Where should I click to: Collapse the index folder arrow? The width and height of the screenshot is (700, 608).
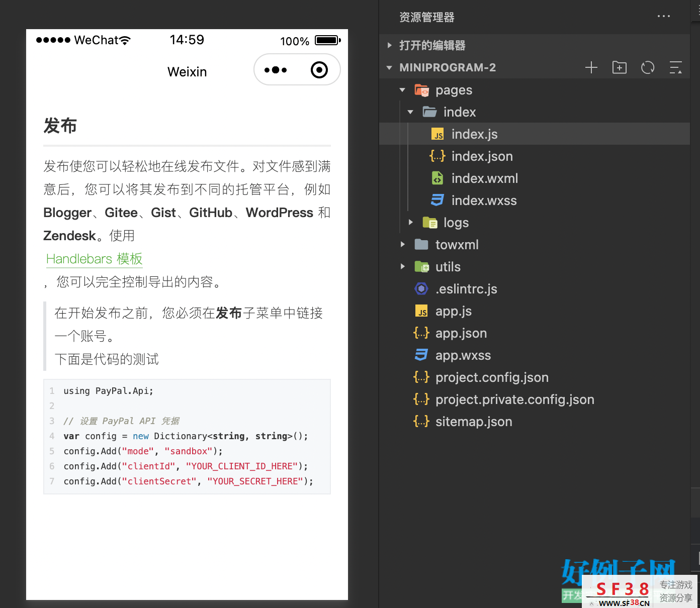click(410, 112)
